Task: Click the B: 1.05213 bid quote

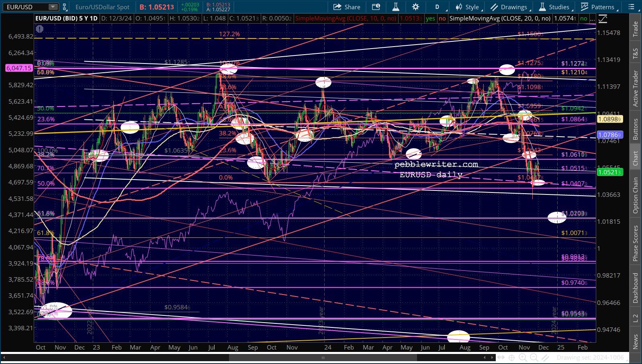Action: (x=157, y=7)
